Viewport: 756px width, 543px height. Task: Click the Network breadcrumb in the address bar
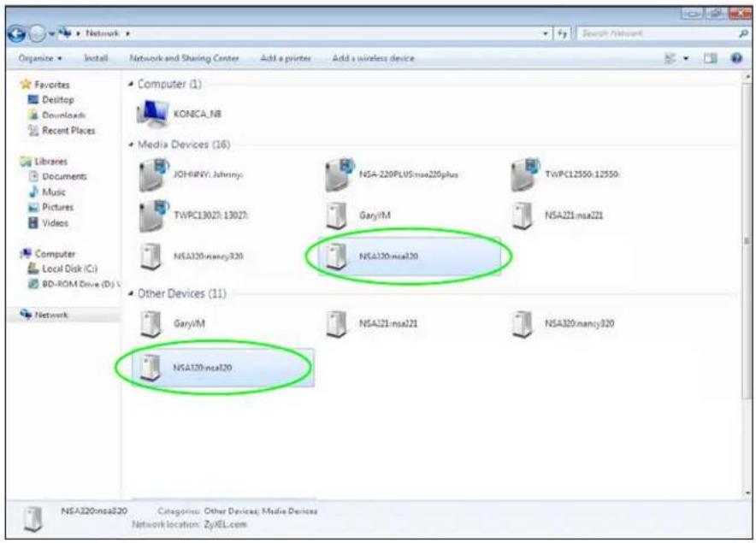(103, 33)
